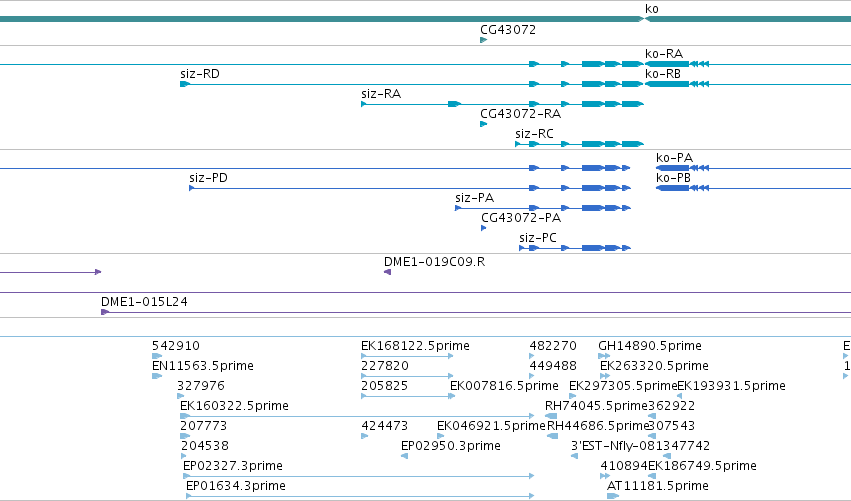Select the EP01634.3prime EST label

236,486
